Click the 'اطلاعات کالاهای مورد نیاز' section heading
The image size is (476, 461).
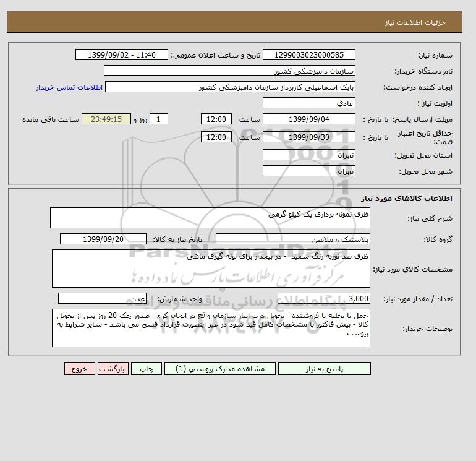pos(407,199)
